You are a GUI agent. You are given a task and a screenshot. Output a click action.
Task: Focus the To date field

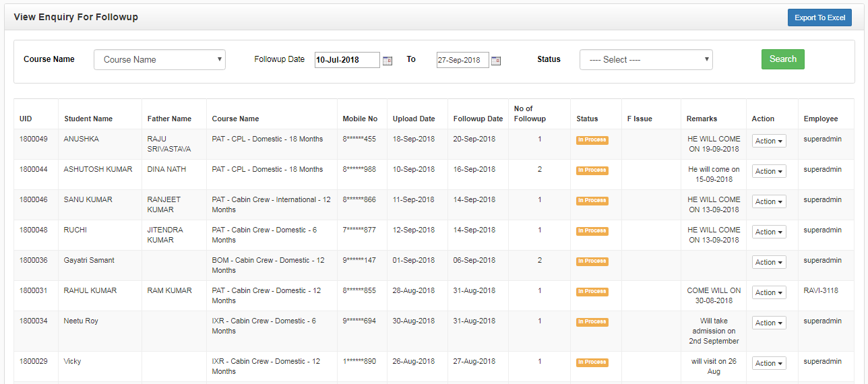pyautogui.click(x=462, y=60)
